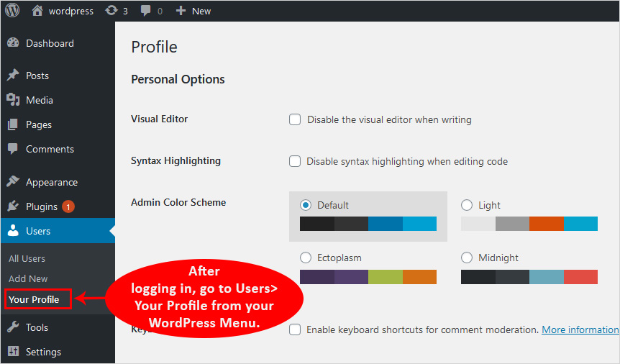Choose the Light color scheme radio button
The image size is (620, 364).
pyautogui.click(x=467, y=205)
